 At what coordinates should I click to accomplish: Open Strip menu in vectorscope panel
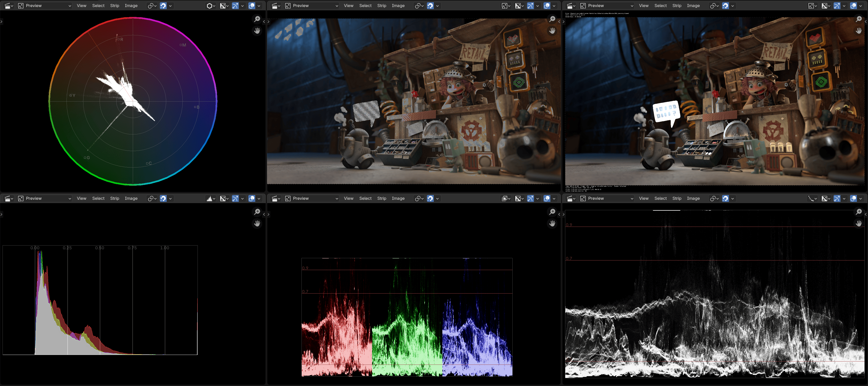pyautogui.click(x=115, y=6)
